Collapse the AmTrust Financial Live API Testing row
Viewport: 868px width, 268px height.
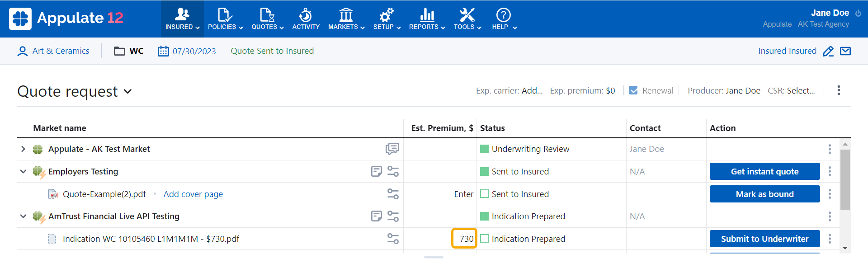click(x=23, y=216)
